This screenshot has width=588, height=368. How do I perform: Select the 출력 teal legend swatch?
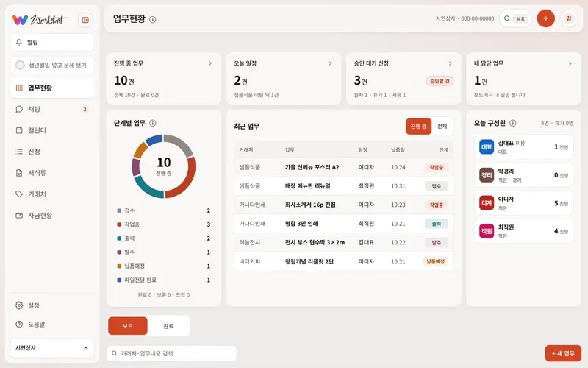(119, 238)
